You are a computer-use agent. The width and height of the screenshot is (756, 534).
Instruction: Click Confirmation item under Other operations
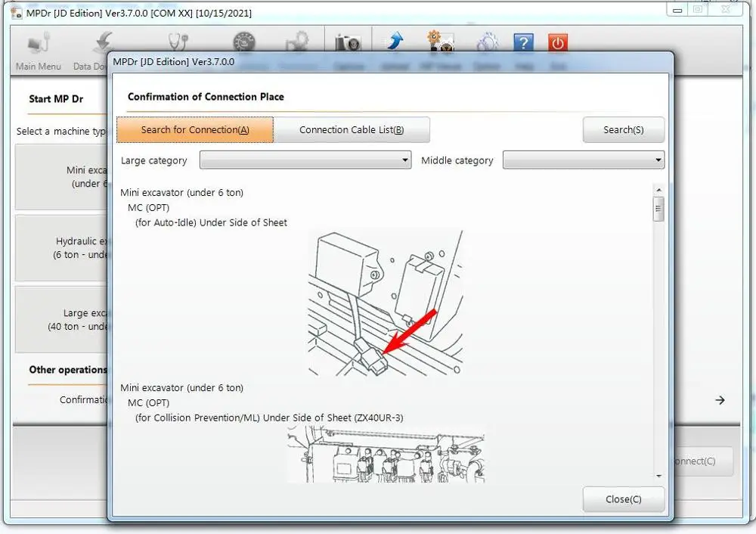point(83,399)
